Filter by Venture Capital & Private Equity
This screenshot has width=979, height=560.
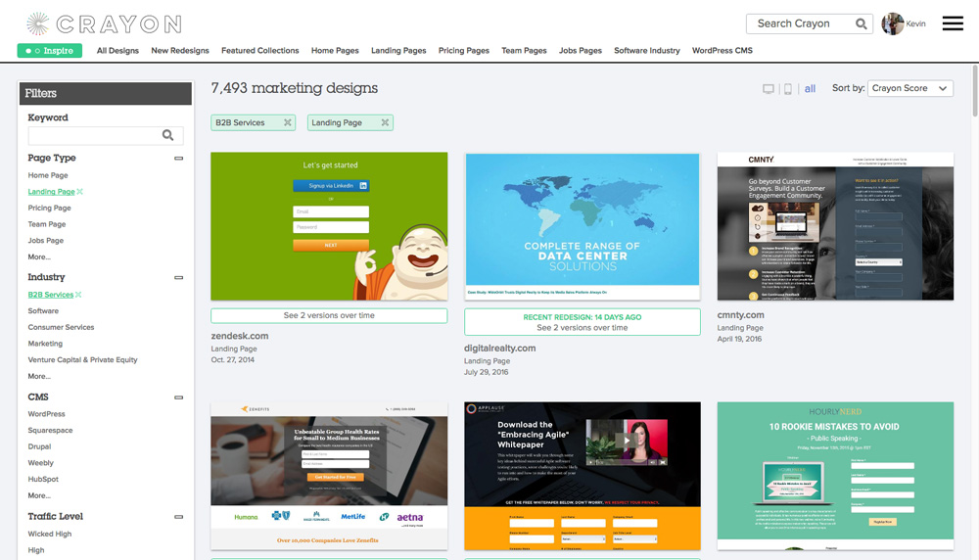pos(82,359)
